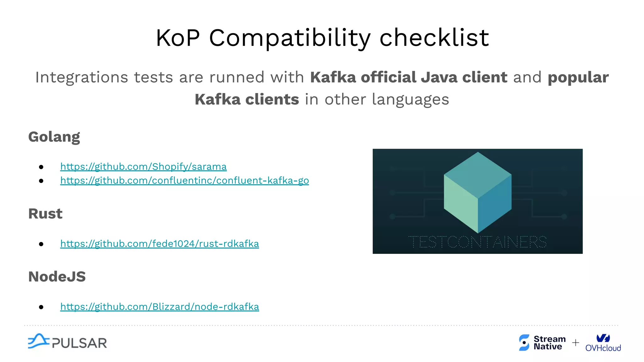Open the confluent-kafka-go GitHub link

click(x=184, y=180)
